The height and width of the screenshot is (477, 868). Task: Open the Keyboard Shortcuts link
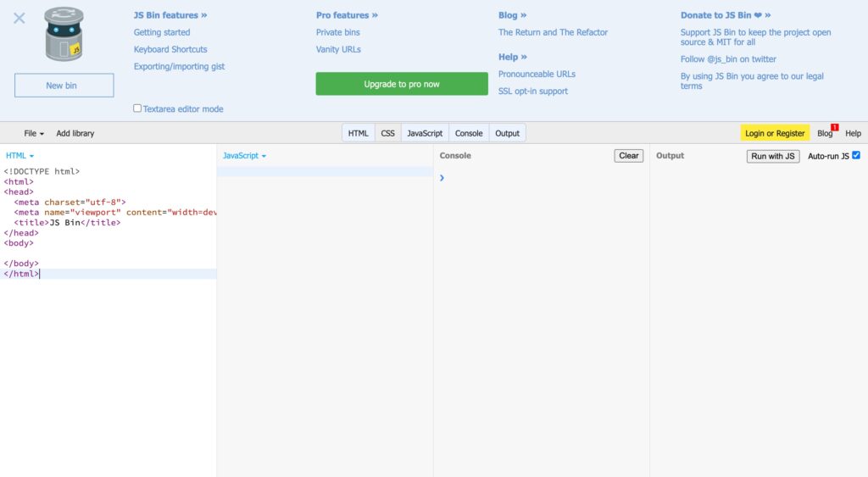click(170, 49)
